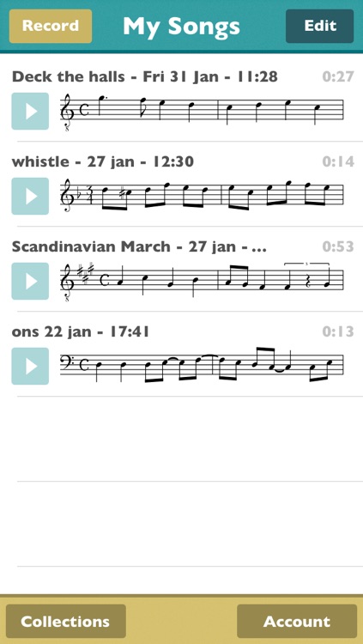363x644 pixels.
Task: Play the Scandinavian March recording
Action: point(30,282)
